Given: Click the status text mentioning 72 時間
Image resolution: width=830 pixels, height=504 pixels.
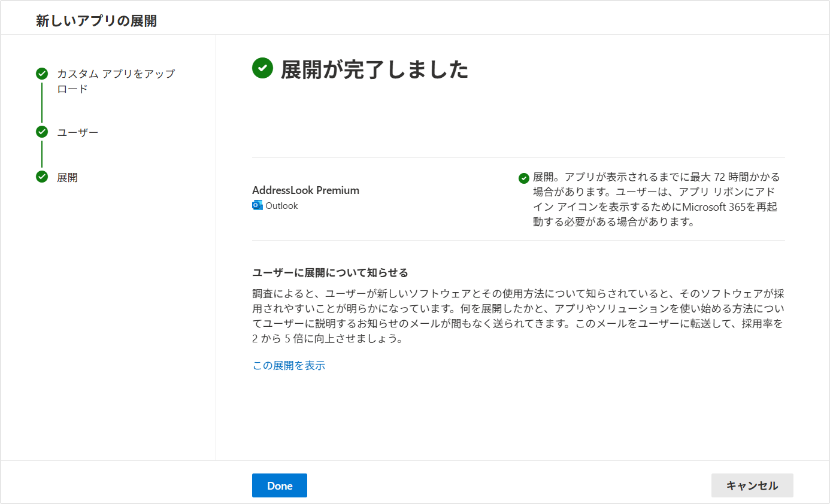Looking at the screenshot, I should pyautogui.click(x=656, y=199).
